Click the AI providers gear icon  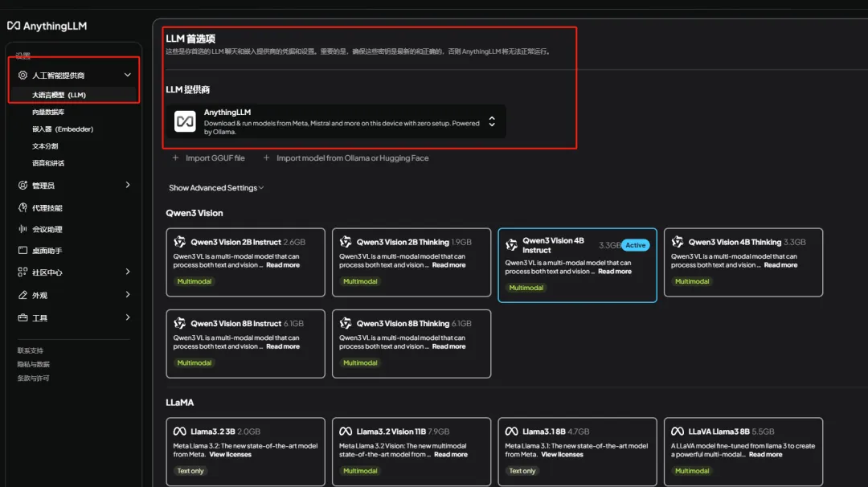(23, 75)
